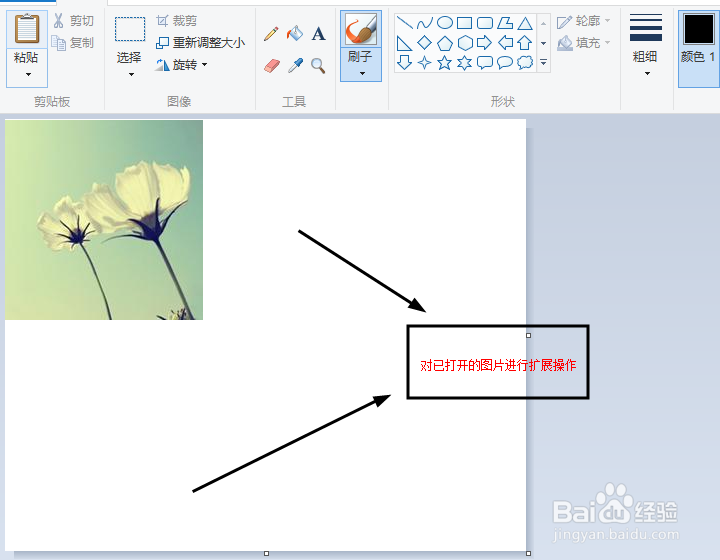
Task: Choose the Down arrow shape
Action: tap(404, 62)
